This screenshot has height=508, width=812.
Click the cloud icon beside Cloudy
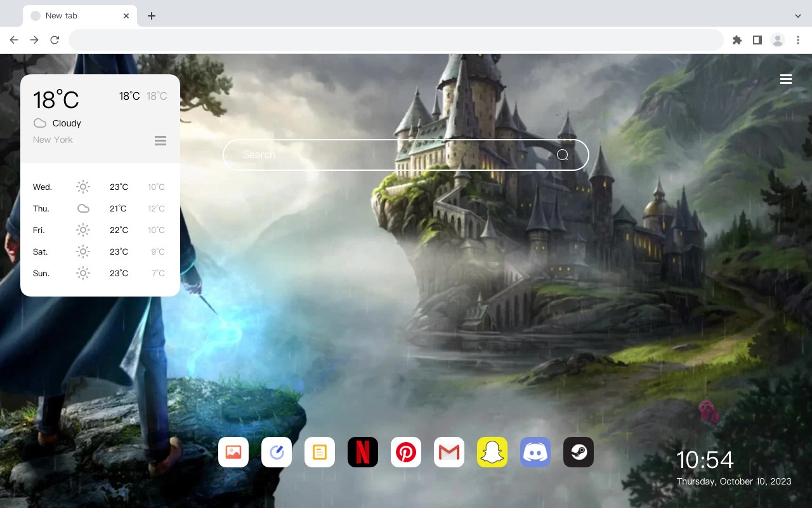pyautogui.click(x=40, y=123)
